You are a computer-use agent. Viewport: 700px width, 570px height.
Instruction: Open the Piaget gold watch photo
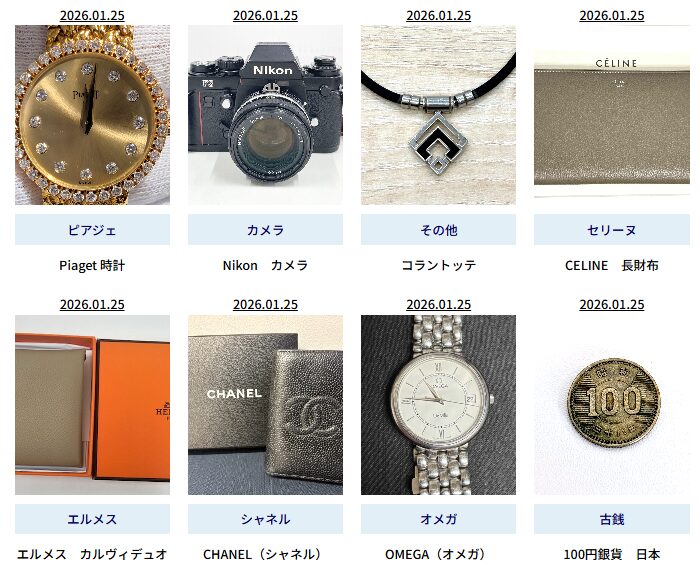click(x=92, y=115)
